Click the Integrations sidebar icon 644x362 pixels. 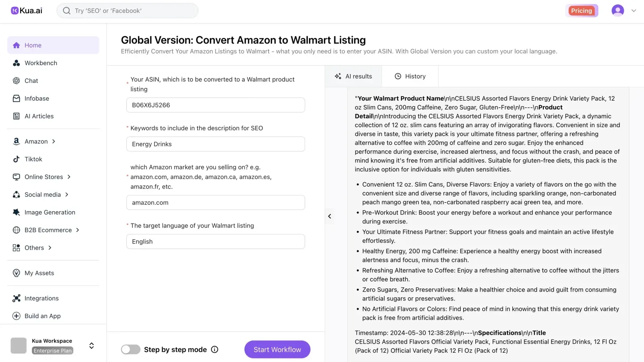17,298
